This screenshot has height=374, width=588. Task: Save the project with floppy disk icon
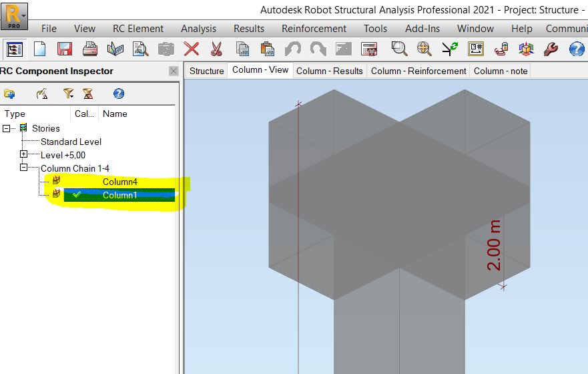(x=65, y=49)
